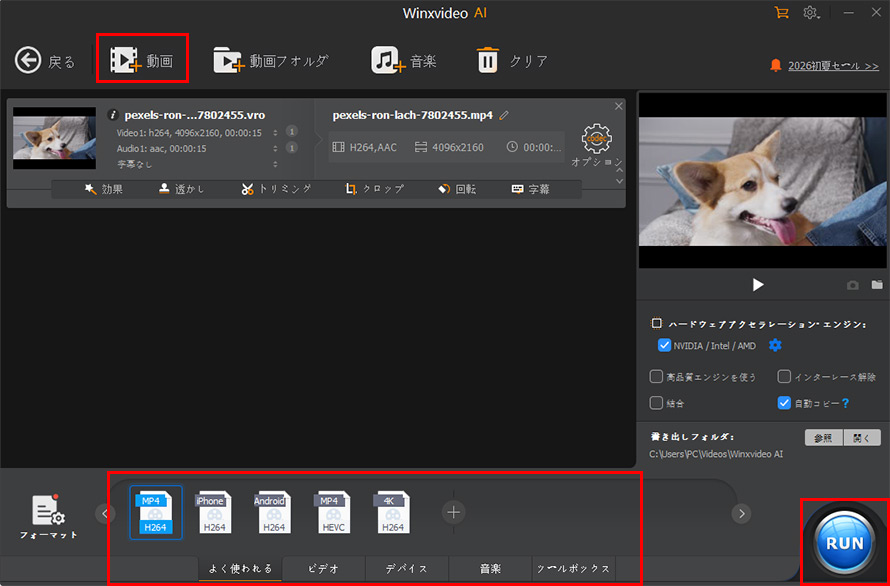Open the 2026初夏セール sale link
The height and width of the screenshot is (586, 890).
833,66
